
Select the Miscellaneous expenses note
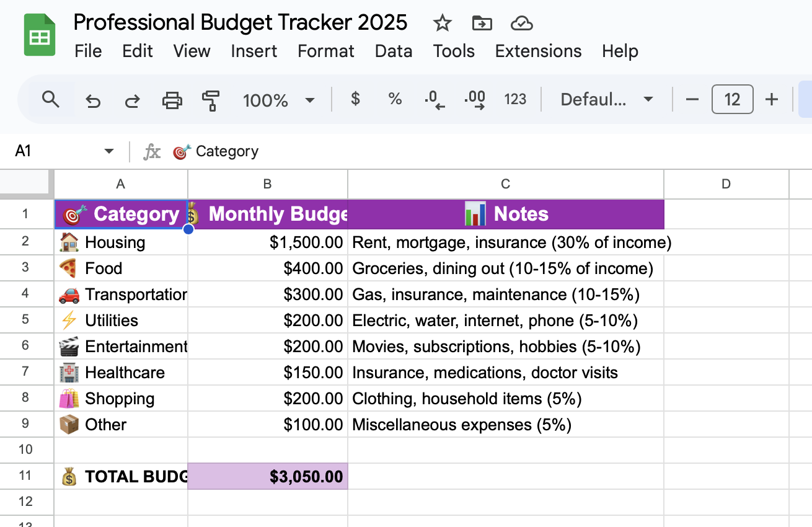click(x=506, y=424)
